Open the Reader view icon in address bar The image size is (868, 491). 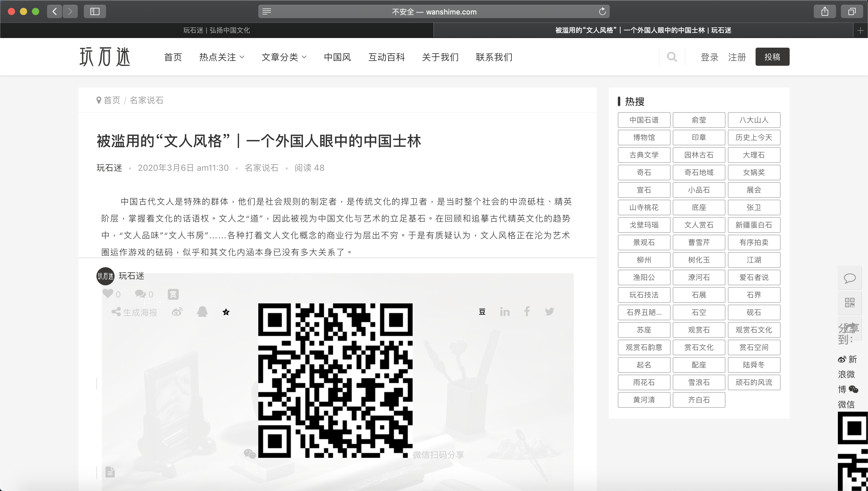pos(266,11)
